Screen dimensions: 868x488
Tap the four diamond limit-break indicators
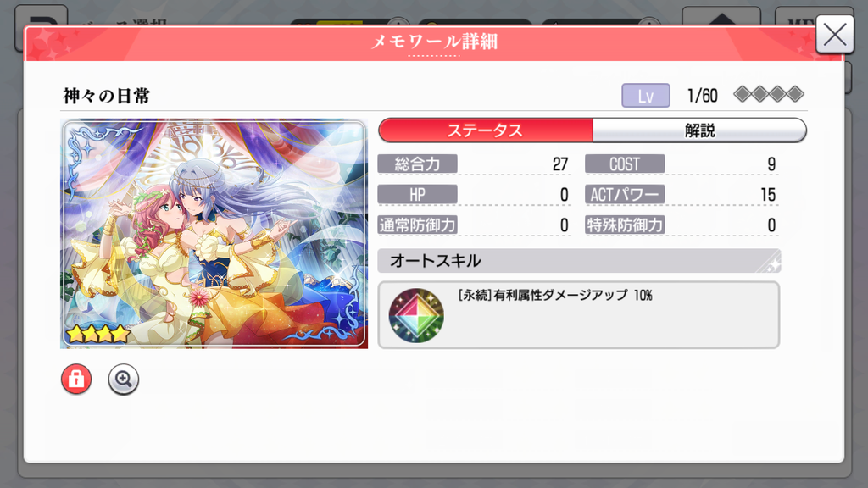pos(768,94)
